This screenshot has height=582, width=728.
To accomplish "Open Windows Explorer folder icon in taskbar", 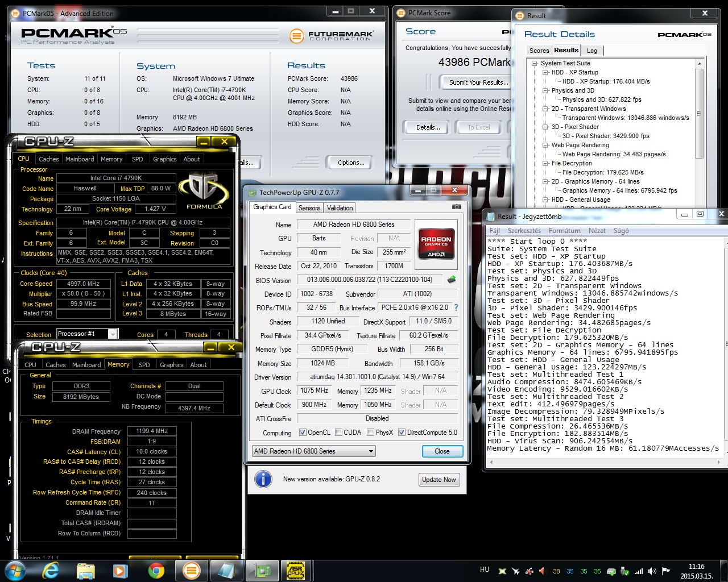I will pyautogui.click(x=85, y=570).
